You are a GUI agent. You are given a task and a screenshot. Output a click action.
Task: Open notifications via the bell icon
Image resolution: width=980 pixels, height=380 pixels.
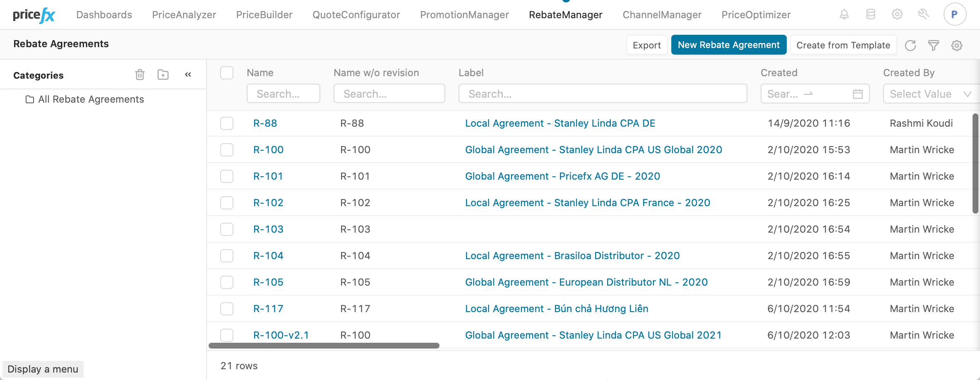tap(844, 14)
